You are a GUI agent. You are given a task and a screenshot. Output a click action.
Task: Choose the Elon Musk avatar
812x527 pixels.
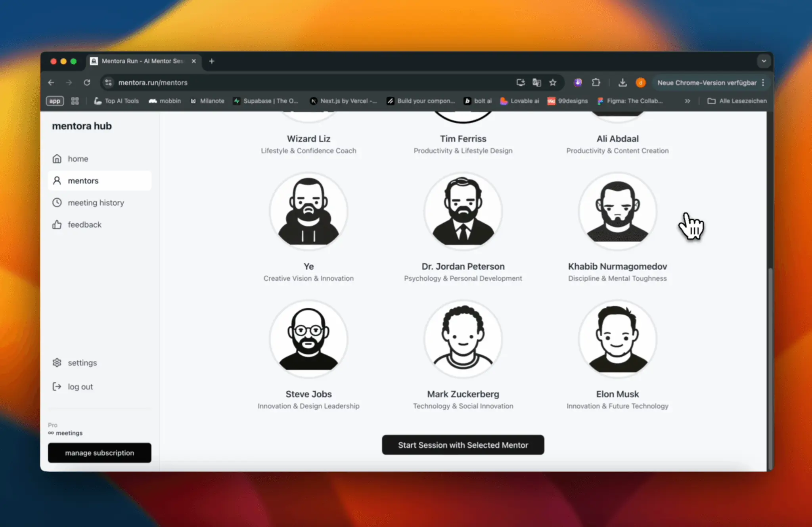click(618, 339)
